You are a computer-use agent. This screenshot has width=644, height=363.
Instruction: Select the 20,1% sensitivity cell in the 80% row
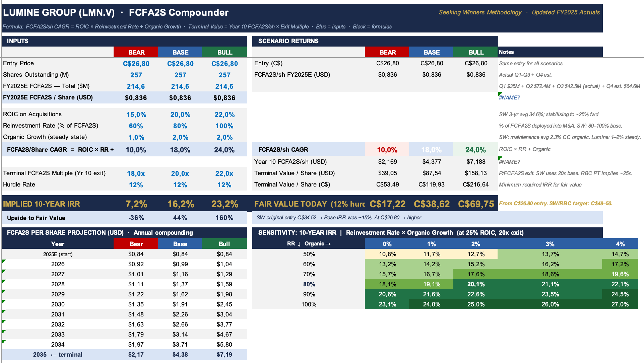[x=476, y=284]
